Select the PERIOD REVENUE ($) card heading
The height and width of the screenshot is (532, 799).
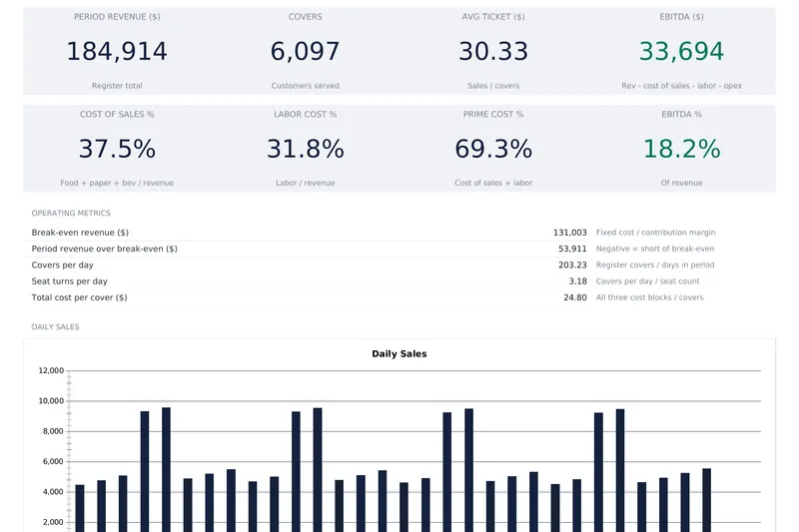point(117,17)
